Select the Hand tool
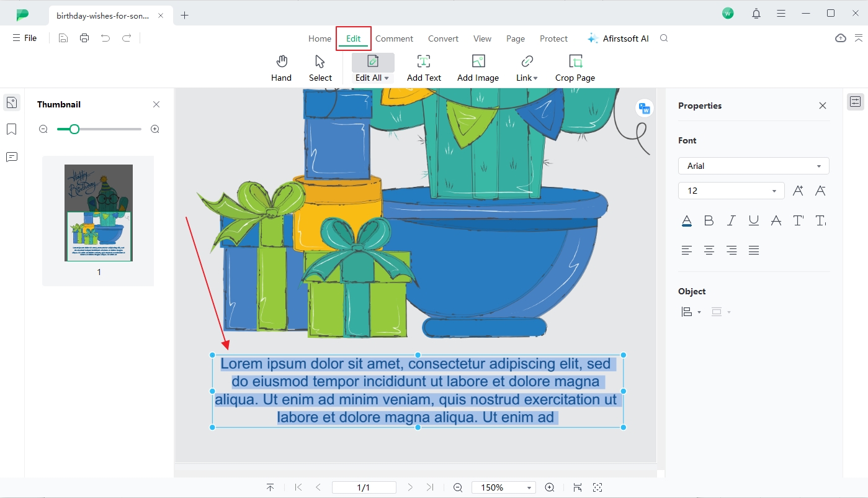 click(x=281, y=68)
